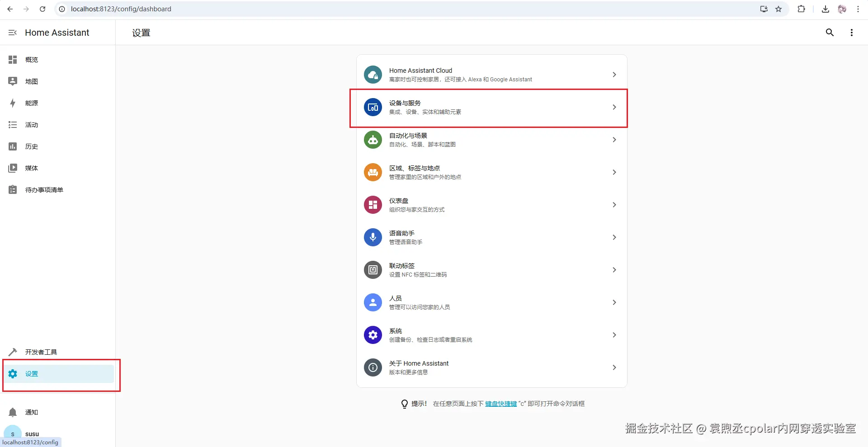Click the 设置 NFC 标签和二维码 description text
The image size is (868, 447).
tap(418, 275)
